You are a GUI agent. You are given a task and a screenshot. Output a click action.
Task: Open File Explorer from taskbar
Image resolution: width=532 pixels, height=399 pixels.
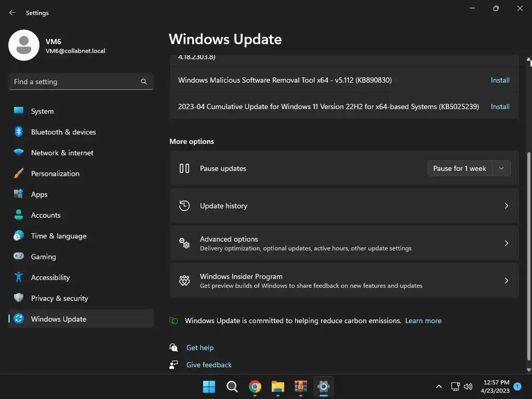(278, 387)
